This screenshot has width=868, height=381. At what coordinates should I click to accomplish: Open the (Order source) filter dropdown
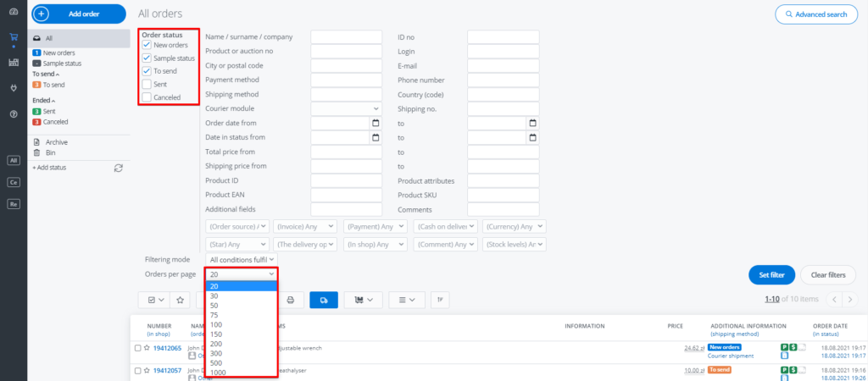point(237,226)
